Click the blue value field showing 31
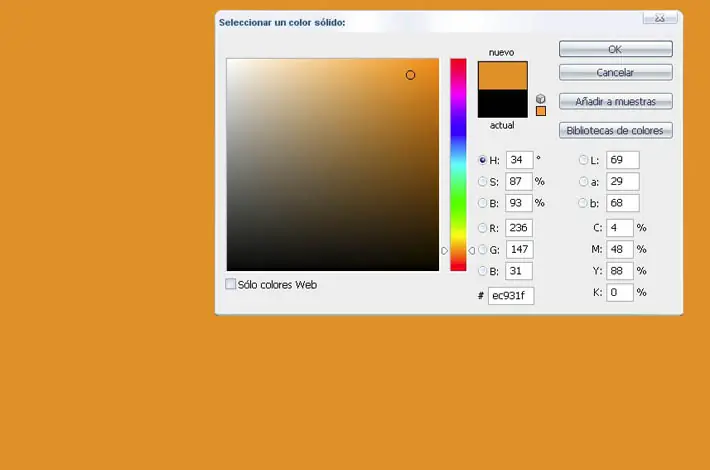This screenshot has height=470, width=710. coord(519,271)
